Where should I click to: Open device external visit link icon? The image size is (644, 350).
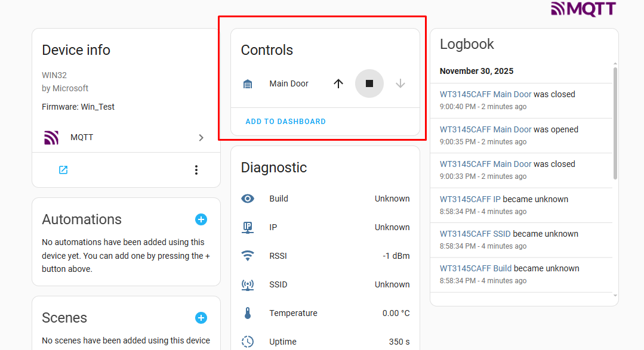pos(63,170)
